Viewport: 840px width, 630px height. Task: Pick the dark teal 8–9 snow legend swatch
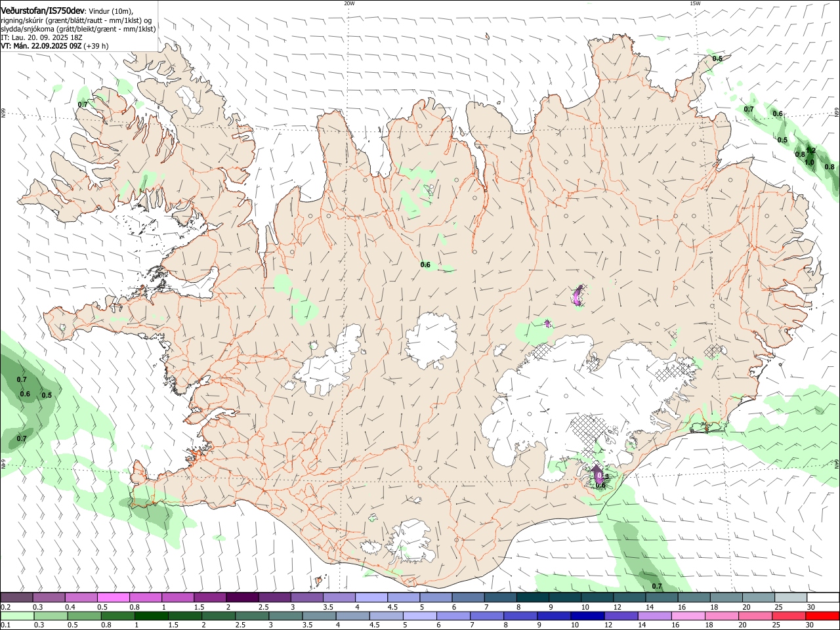[x=532, y=598]
